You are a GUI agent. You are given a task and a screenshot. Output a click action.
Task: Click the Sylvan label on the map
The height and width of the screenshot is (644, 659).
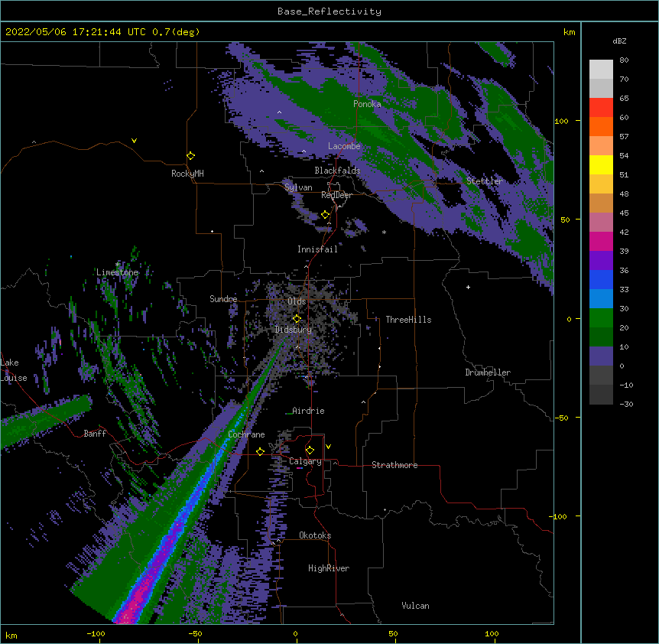(x=298, y=187)
